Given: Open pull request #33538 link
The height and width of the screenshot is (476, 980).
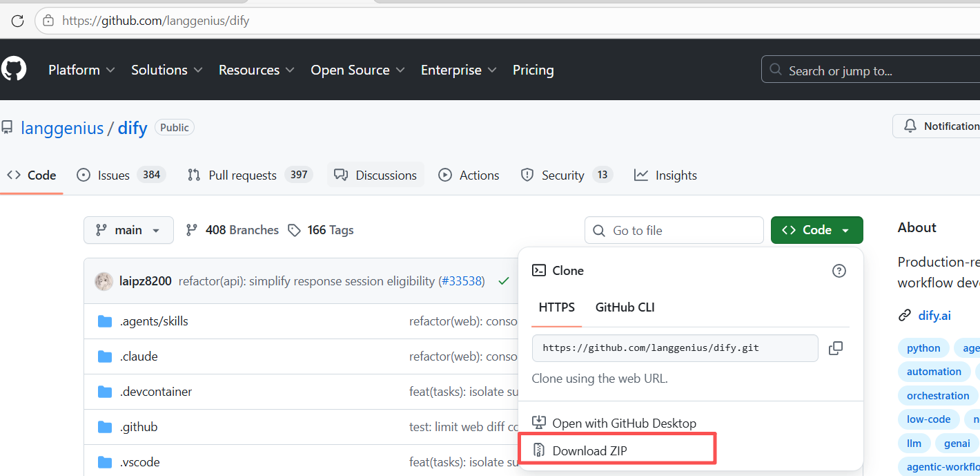Looking at the screenshot, I should coord(462,281).
